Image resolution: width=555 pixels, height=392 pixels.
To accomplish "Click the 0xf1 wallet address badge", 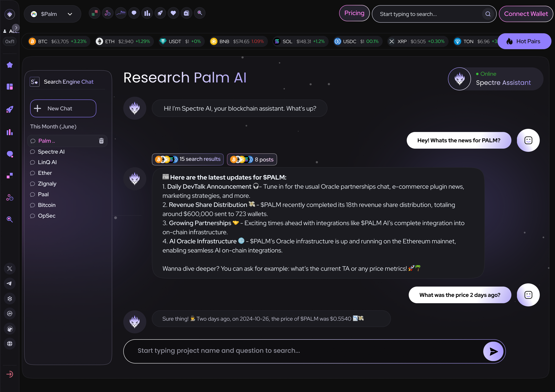I will click(10, 41).
